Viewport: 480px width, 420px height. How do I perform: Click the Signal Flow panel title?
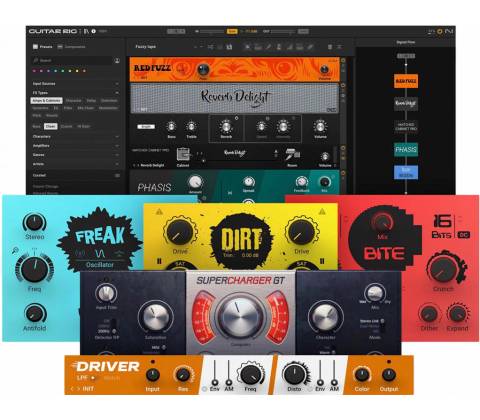point(405,42)
